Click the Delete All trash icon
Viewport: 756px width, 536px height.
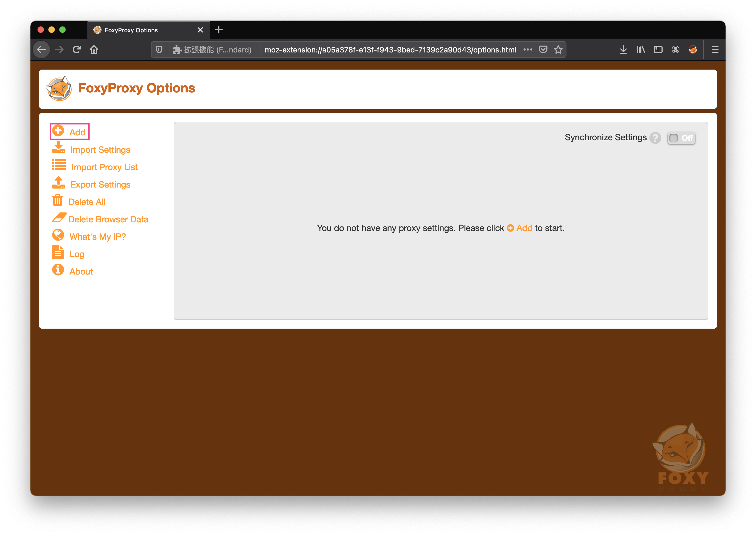coord(58,200)
